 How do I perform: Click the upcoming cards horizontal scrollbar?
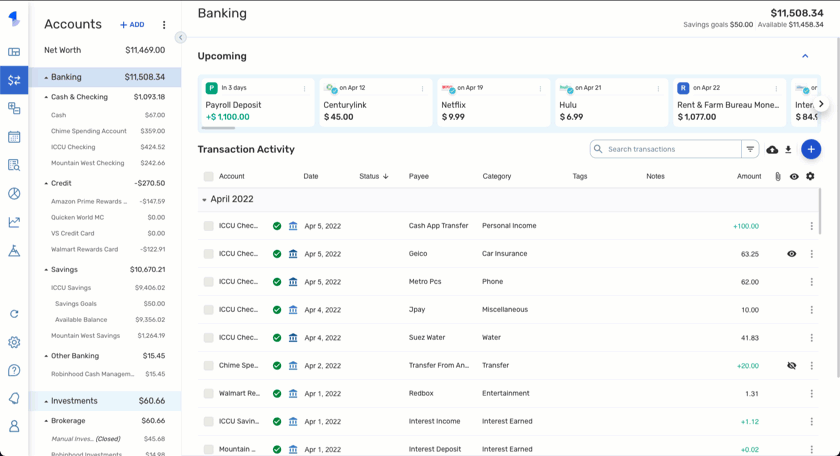(218, 128)
